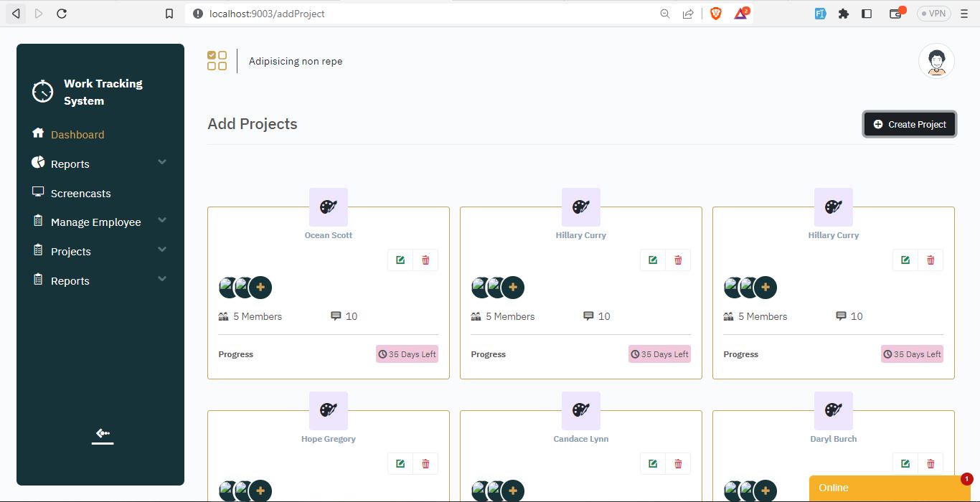The height and width of the screenshot is (502, 980).
Task: Click the Adipisicing non repe header text
Action: tap(296, 62)
